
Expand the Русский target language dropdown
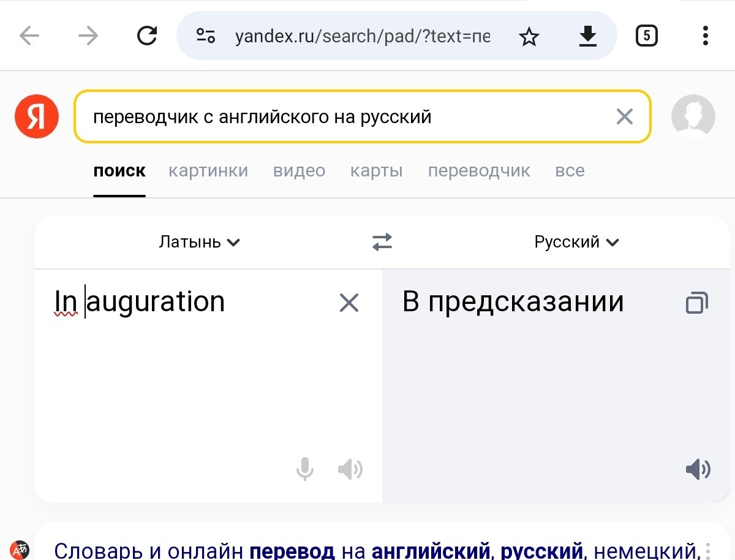(x=577, y=242)
